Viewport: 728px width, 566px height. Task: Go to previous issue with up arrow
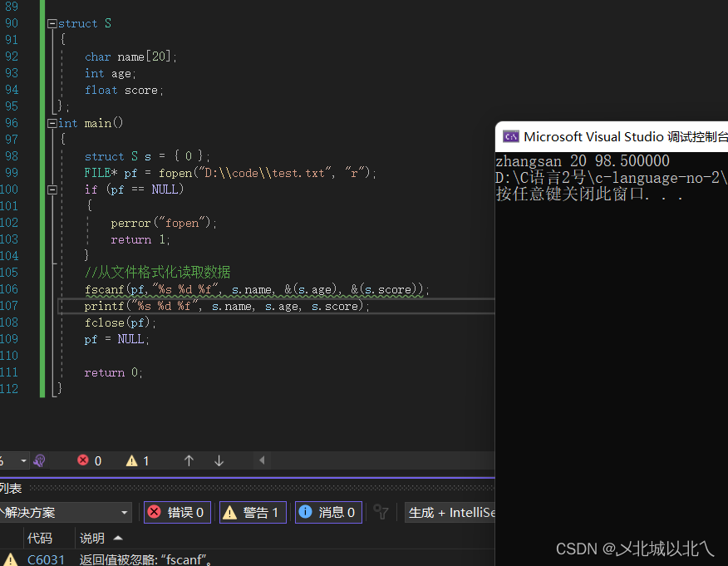pyautogui.click(x=189, y=460)
